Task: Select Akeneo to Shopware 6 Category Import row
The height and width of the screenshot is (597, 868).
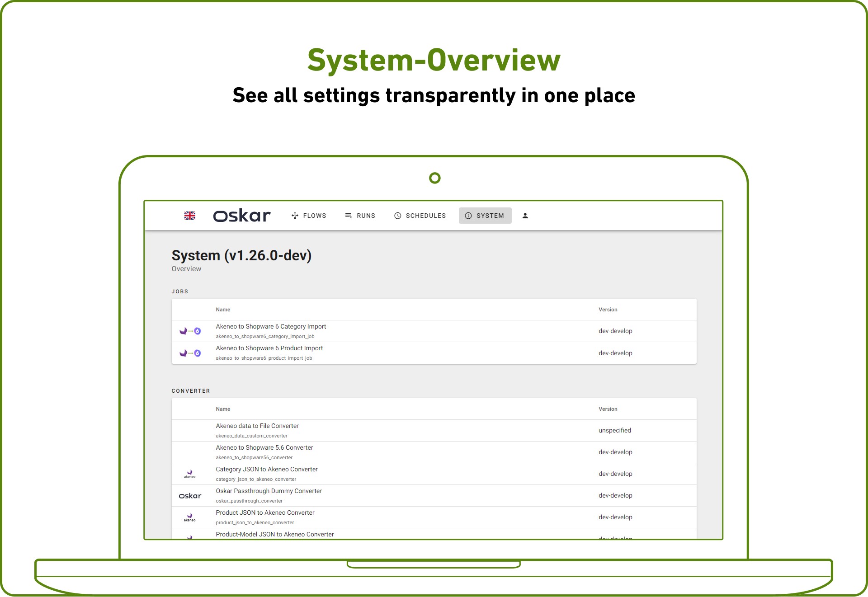Action: (271, 326)
